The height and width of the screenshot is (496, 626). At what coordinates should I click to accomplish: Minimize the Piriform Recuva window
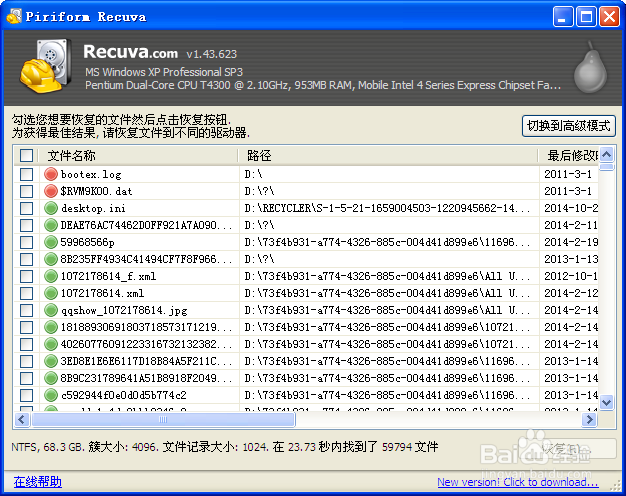(563, 17)
